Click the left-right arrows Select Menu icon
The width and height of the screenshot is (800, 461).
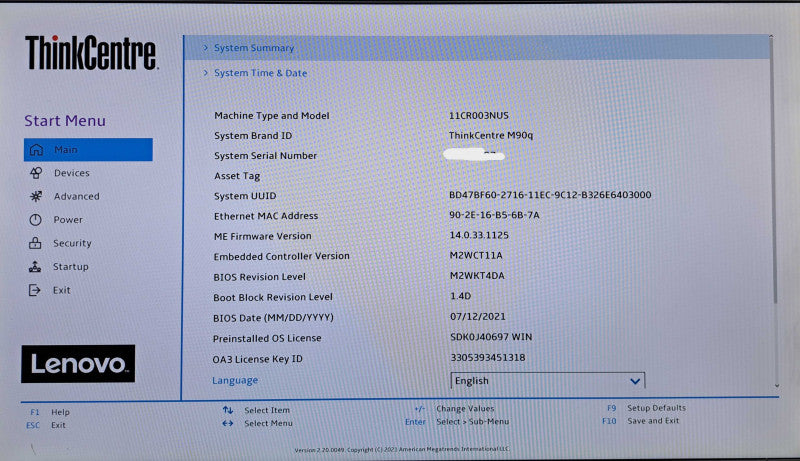(x=228, y=423)
